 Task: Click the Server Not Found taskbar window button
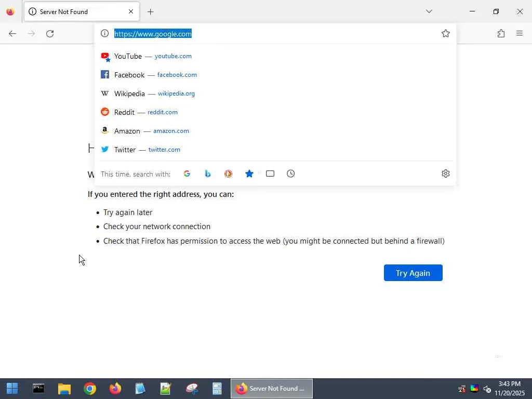[271, 389]
